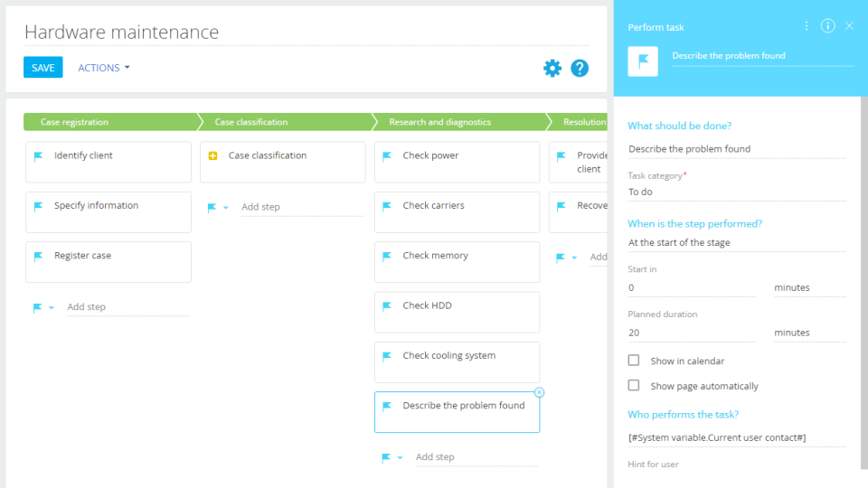The width and height of the screenshot is (868, 488).
Task: Tick the Show page automatically checkbox
Action: tap(634, 386)
